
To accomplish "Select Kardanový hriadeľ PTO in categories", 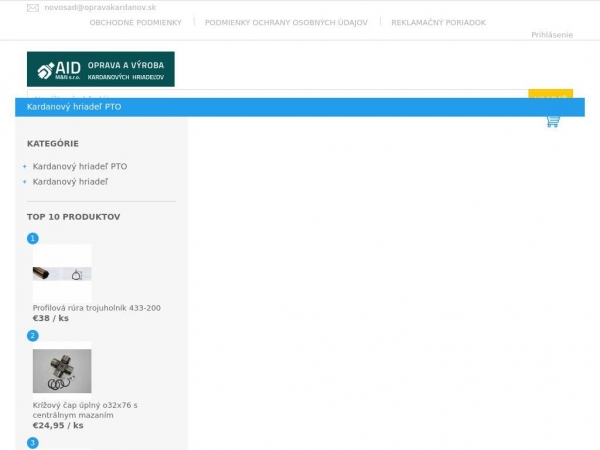I will pyautogui.click(x=80, y=166).
